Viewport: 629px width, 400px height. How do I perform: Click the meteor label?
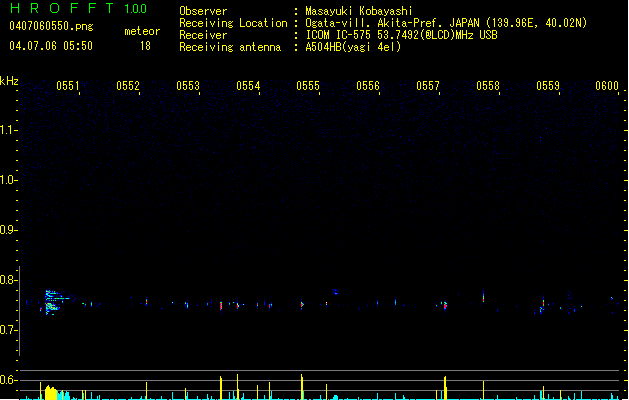[142, 31]
